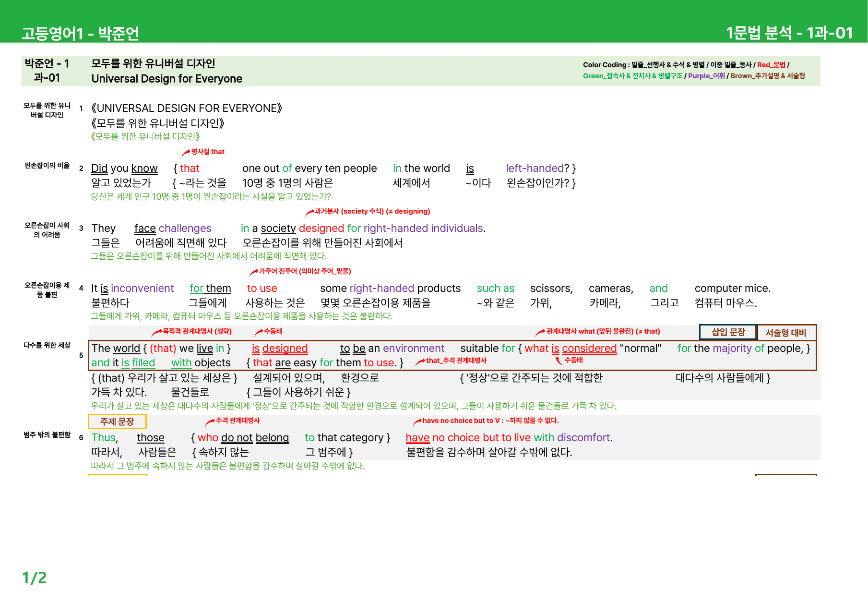
Task: Click the "삽입 문장" box label
Action: click(728, 332)
